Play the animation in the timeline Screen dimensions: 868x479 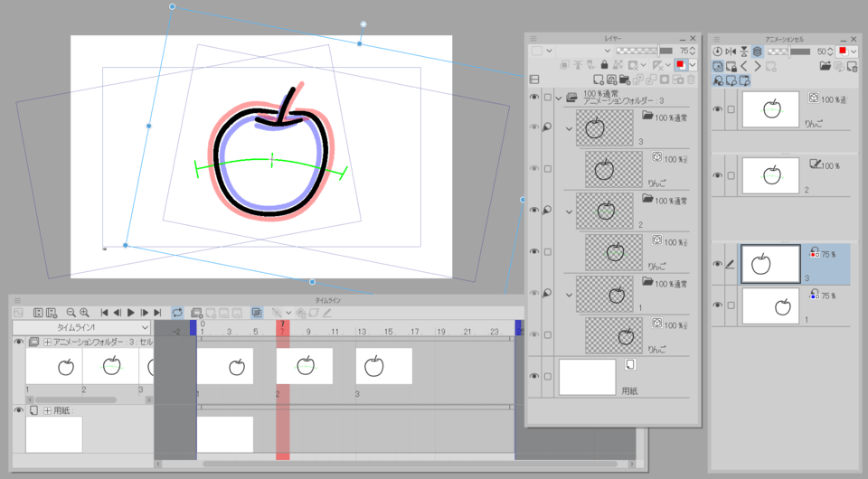[x=130, y=313]
